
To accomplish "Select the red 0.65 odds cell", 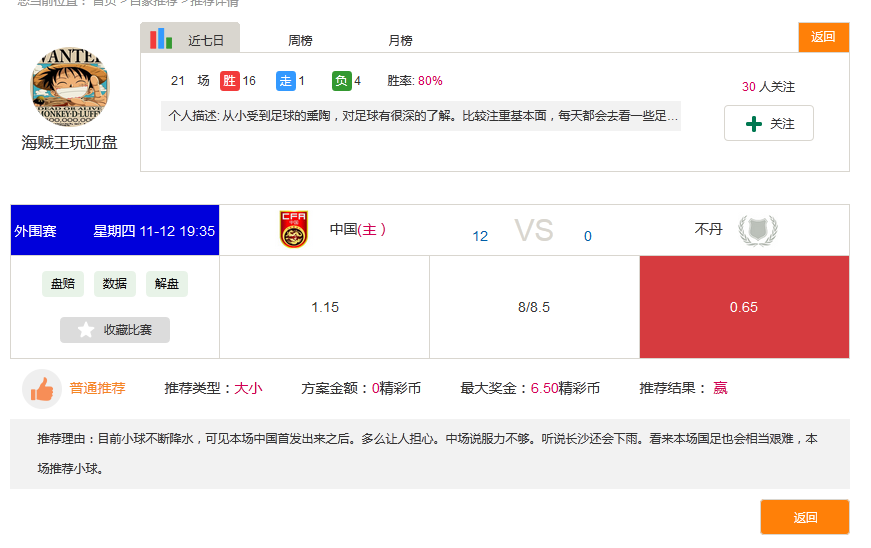I will click(744, 307).
